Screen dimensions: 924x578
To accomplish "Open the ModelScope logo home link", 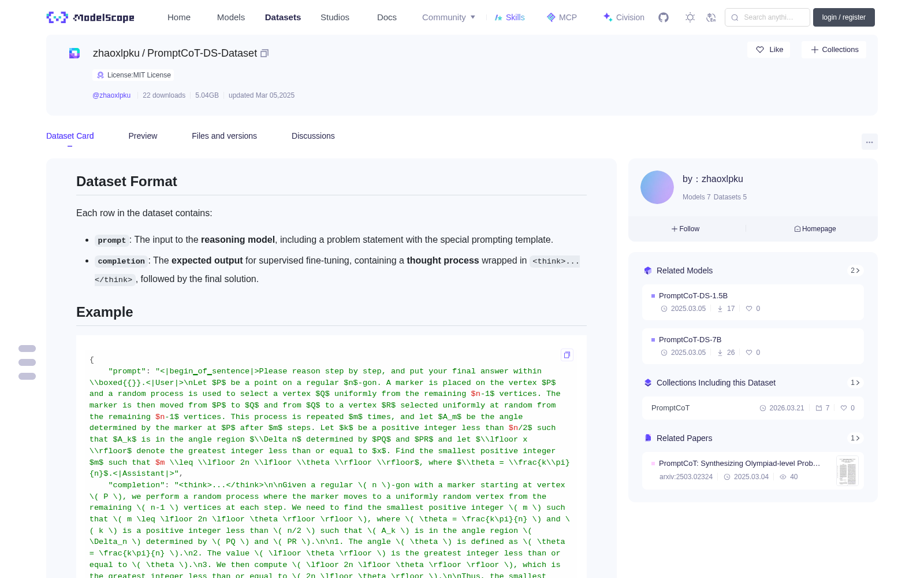I will pos(90,17).
